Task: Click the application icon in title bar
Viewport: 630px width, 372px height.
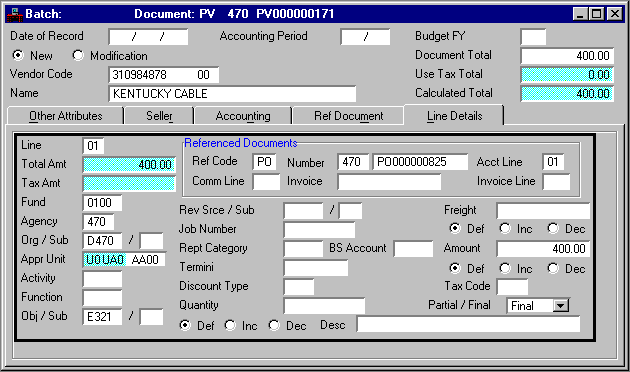Action: click(x=14, y=14)
